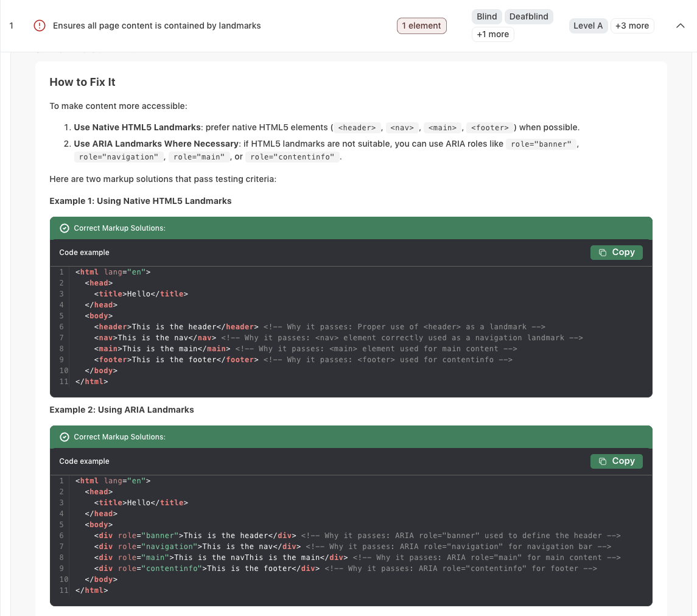Copy the native HTML5 landmarks code example
The image size is (697, 616).
(x=616, y=253)
